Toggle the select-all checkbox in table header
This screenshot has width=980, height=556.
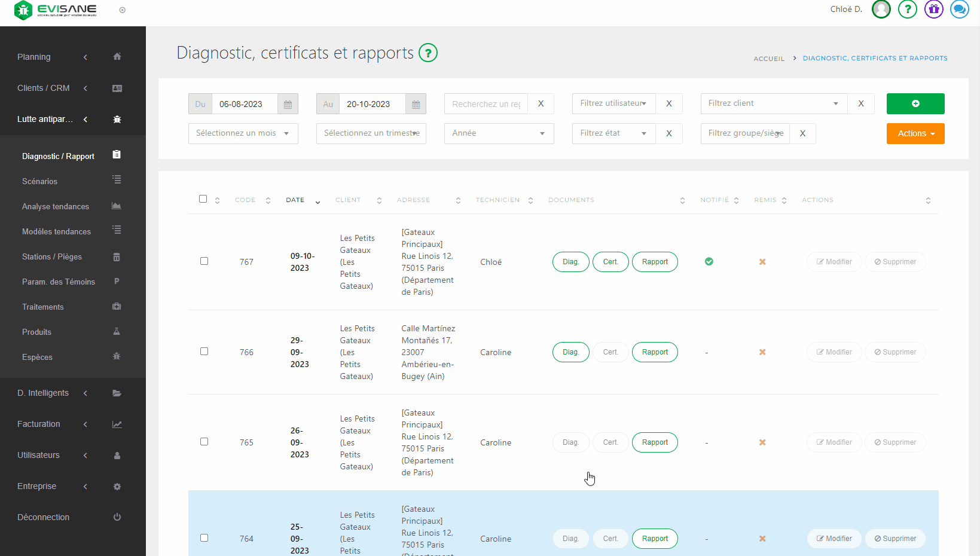(x=203, y=199)
